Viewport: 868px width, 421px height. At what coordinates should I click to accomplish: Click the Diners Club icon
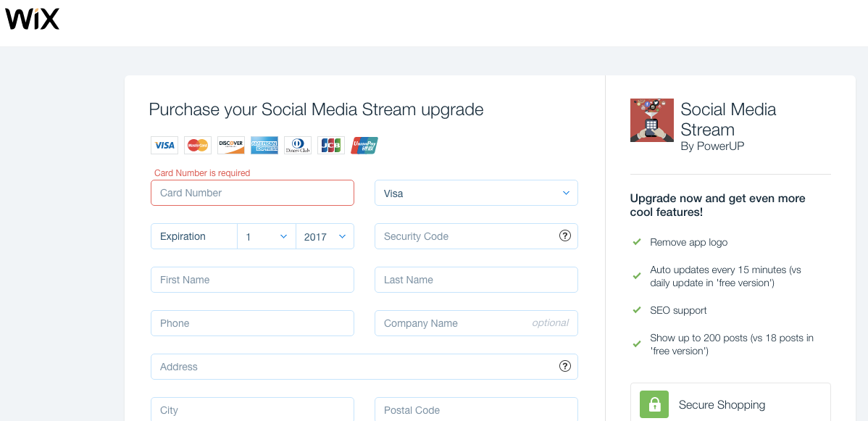click(x=298, y=146)
